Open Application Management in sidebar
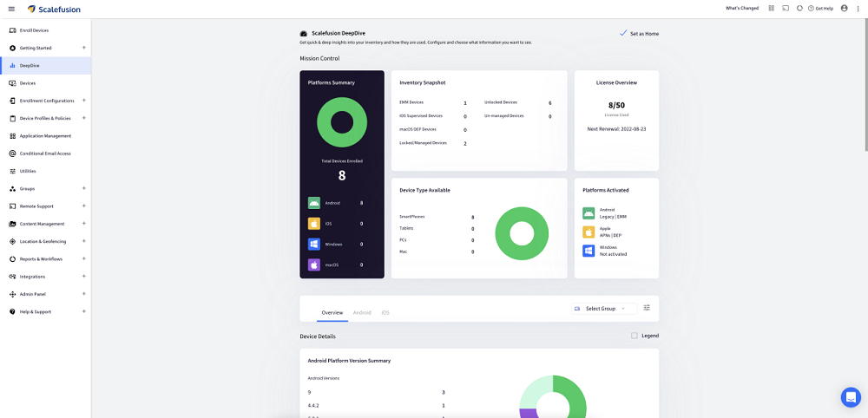868x418 pixels. tap(45, 136)
